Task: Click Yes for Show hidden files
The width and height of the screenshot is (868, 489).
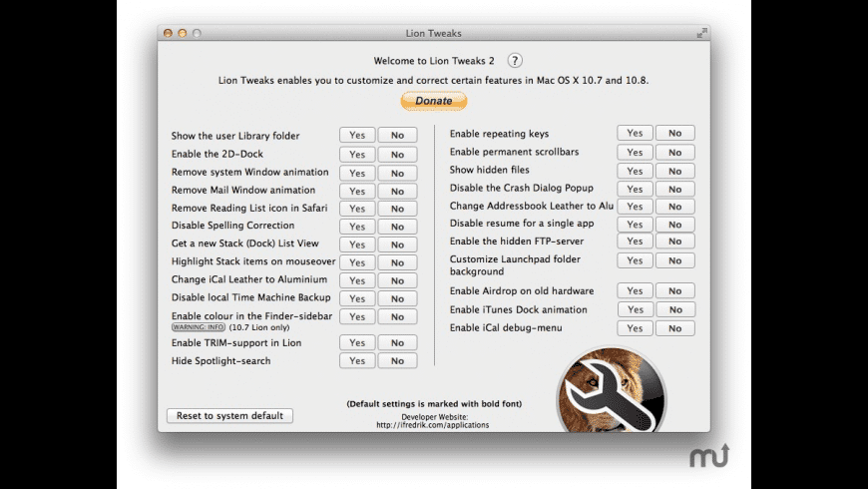Action: tap(635, 171)
